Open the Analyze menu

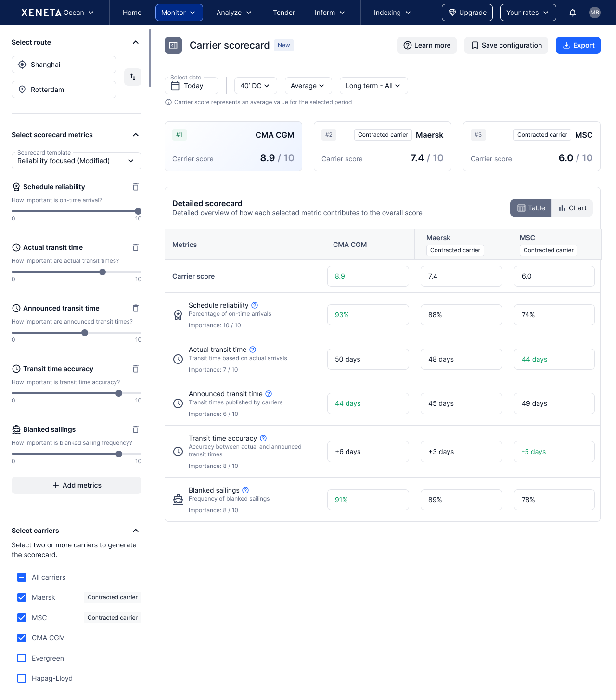click(234, 13)
